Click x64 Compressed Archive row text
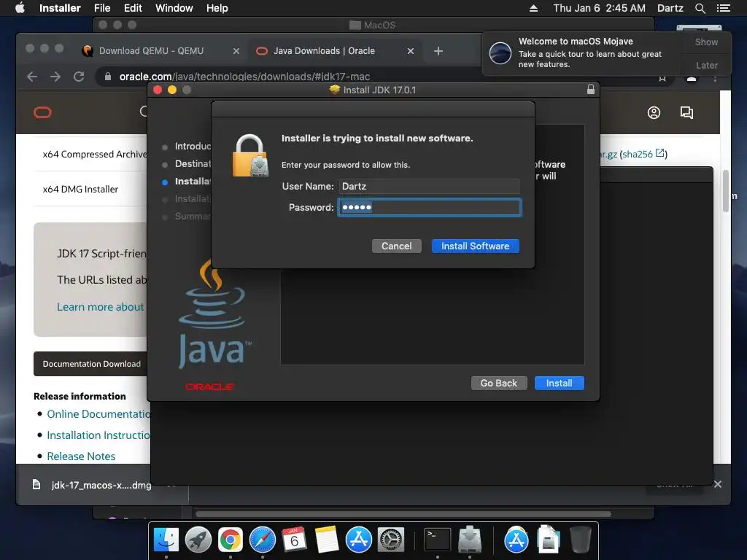The image size is (747, 560). (x=95, y=155)
